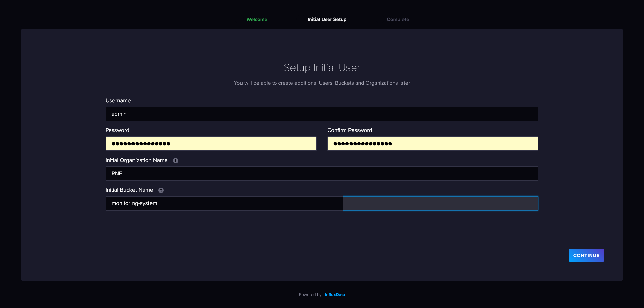
Task: Focus the Username field containing admin
Action: point(321,114)
